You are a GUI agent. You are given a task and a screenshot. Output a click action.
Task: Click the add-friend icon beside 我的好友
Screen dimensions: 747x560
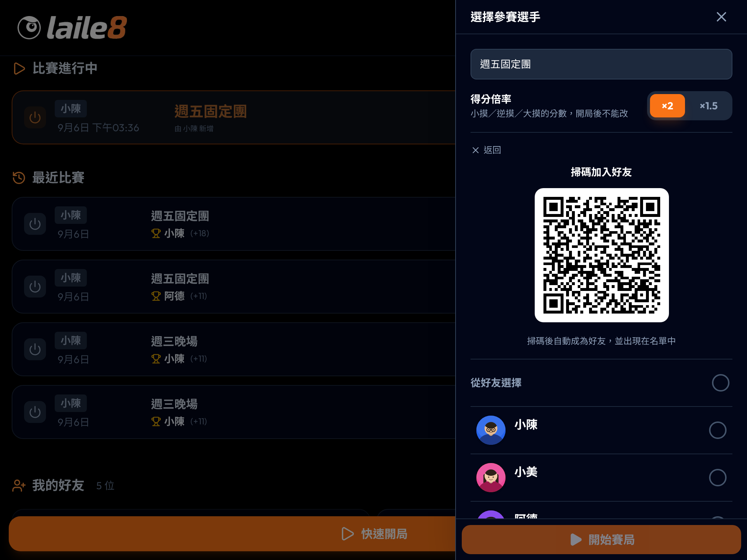(19, 486)
